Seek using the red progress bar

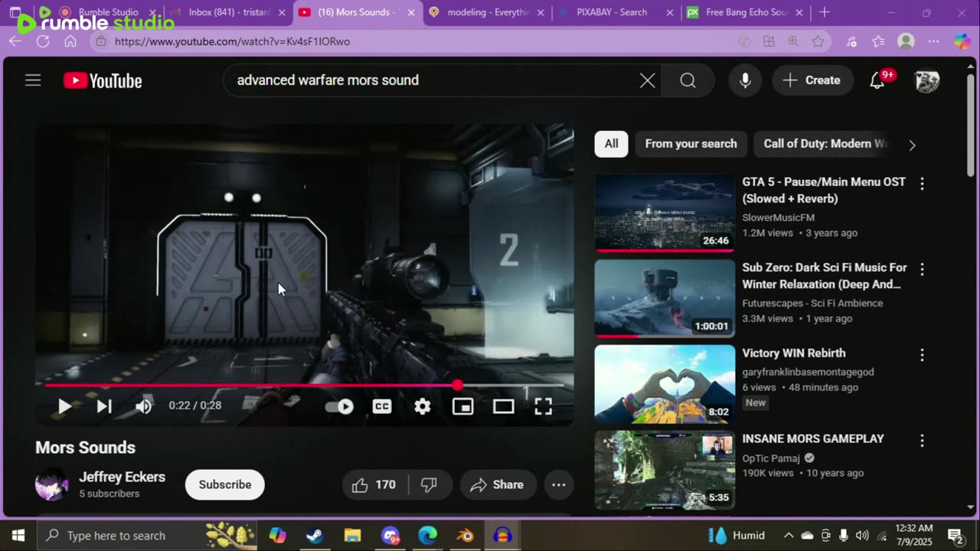305,386
